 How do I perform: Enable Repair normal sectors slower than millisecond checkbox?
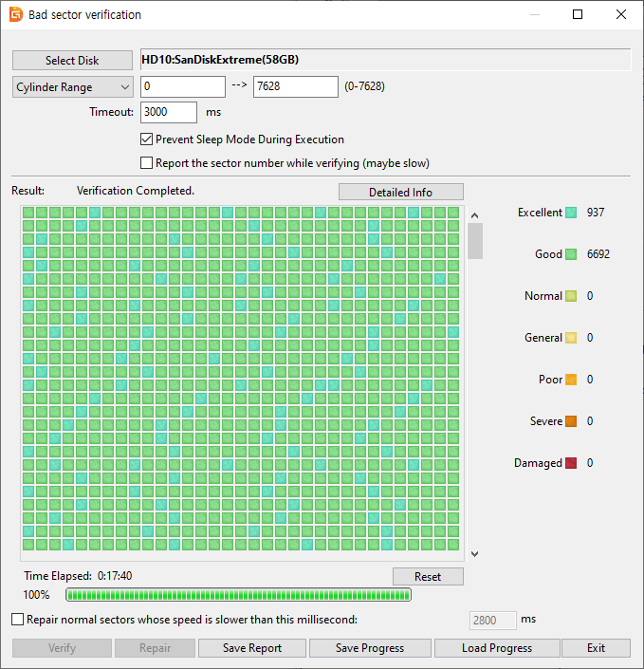coord(17,620)
